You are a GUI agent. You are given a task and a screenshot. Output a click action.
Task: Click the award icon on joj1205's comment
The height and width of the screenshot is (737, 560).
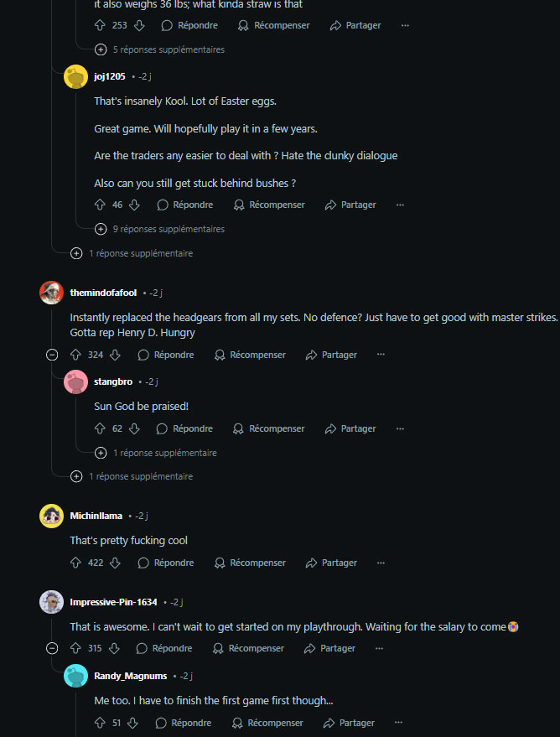tap(238, 205)
